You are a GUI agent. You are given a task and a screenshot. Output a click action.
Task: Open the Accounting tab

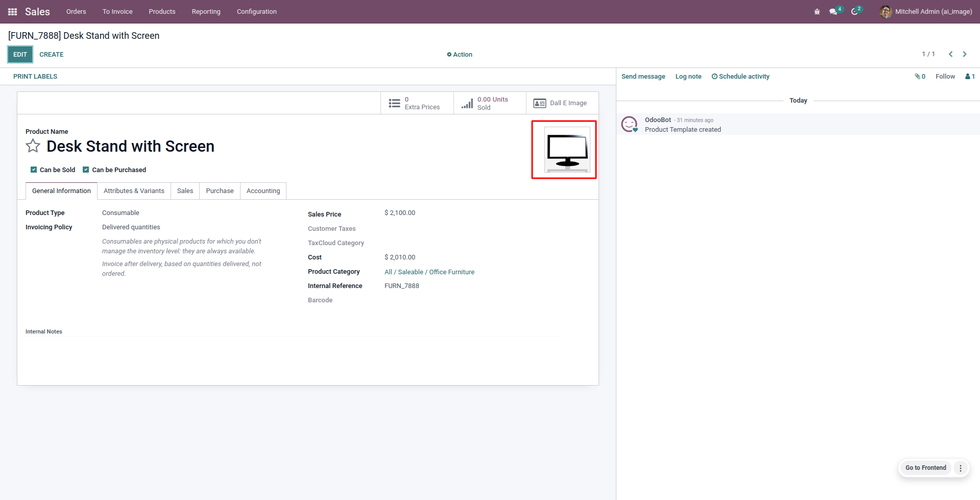(x=263, y=191)
